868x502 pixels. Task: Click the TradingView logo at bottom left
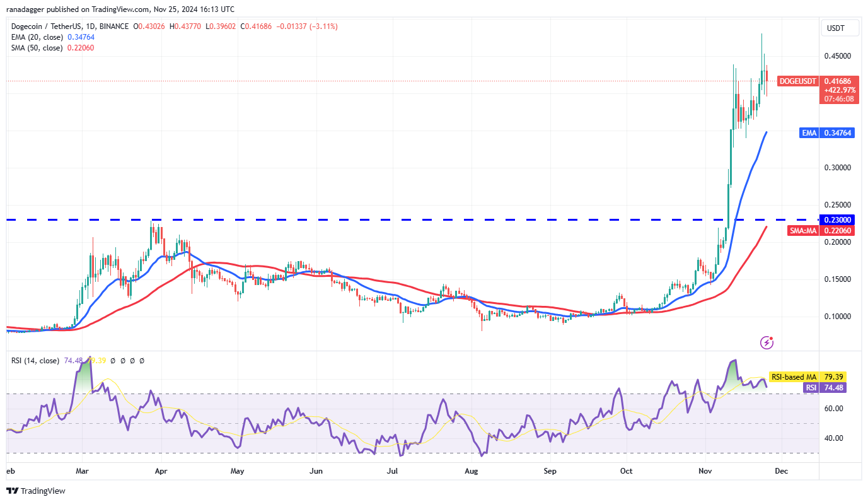tap(36, 491)
